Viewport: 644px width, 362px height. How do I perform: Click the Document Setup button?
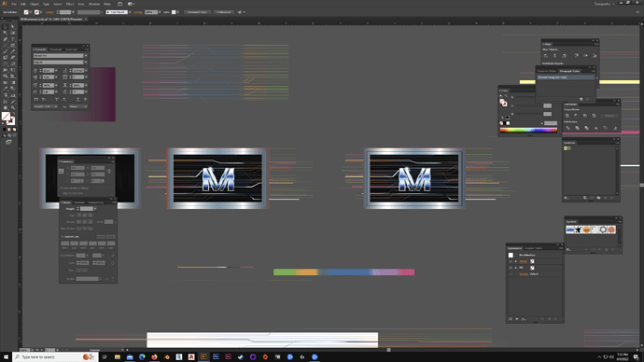coord(197,12)
